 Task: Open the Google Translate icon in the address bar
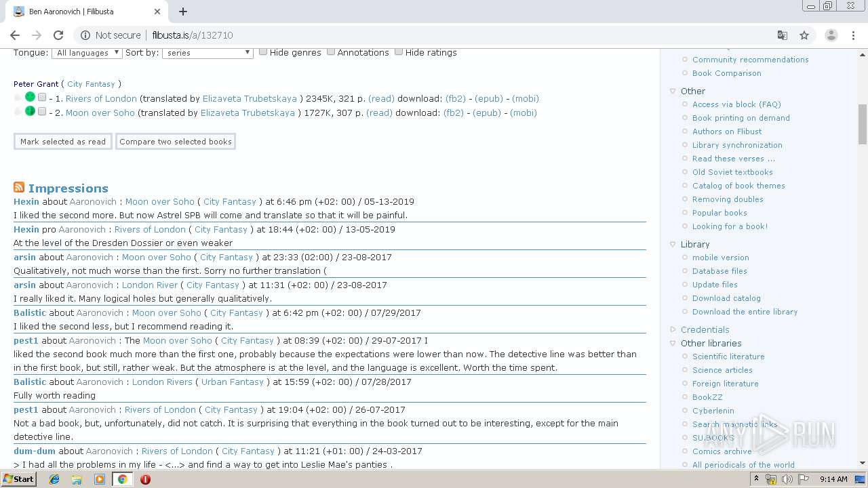[x=783, y=35]
